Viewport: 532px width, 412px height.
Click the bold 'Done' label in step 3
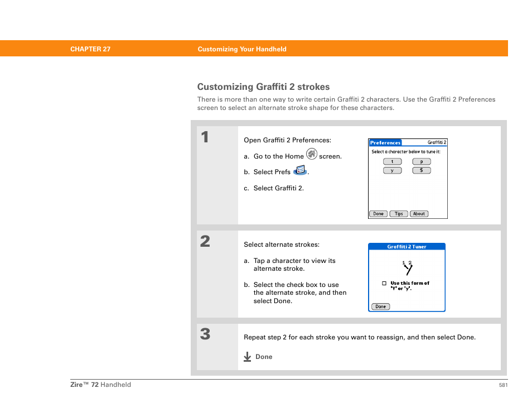264,357
